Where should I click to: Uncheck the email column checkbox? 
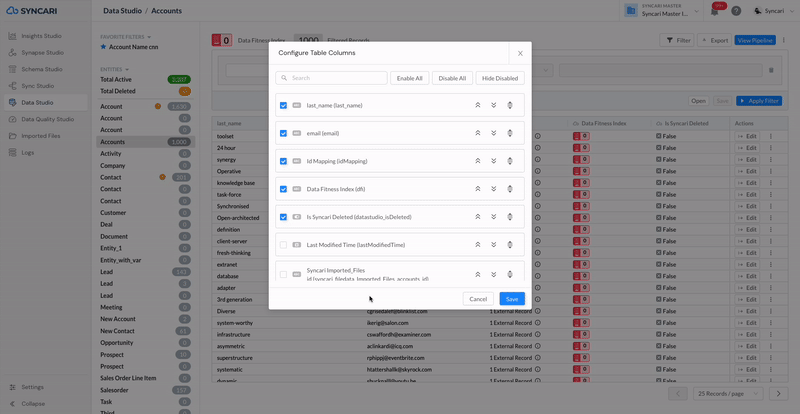coord(283,133)
